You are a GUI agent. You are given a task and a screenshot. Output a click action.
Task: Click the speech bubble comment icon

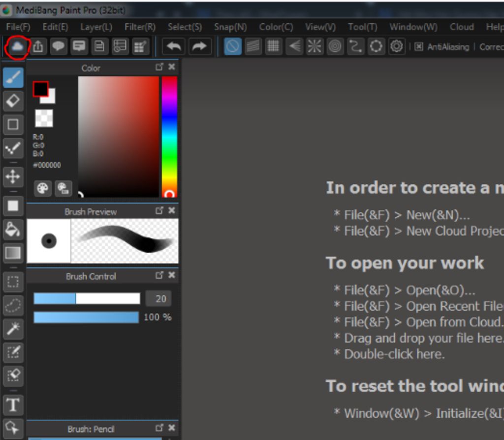coord(59,47)
